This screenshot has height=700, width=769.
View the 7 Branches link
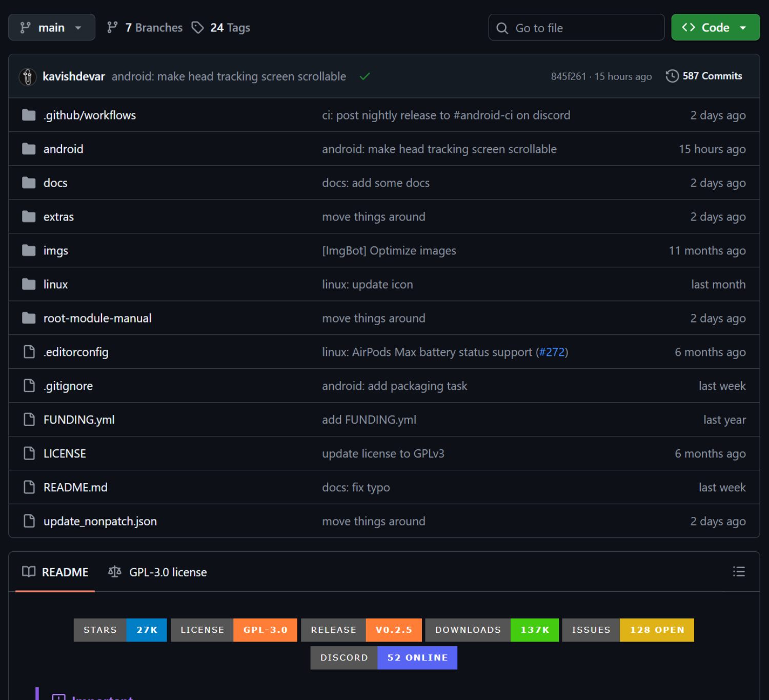point(145,28)
